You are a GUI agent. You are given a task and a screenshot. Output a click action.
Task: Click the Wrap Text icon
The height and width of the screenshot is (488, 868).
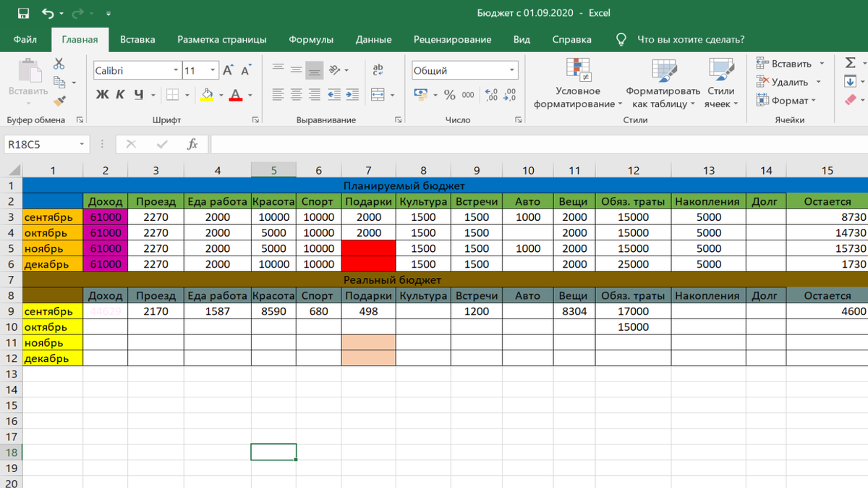click(x=378, y=70)
